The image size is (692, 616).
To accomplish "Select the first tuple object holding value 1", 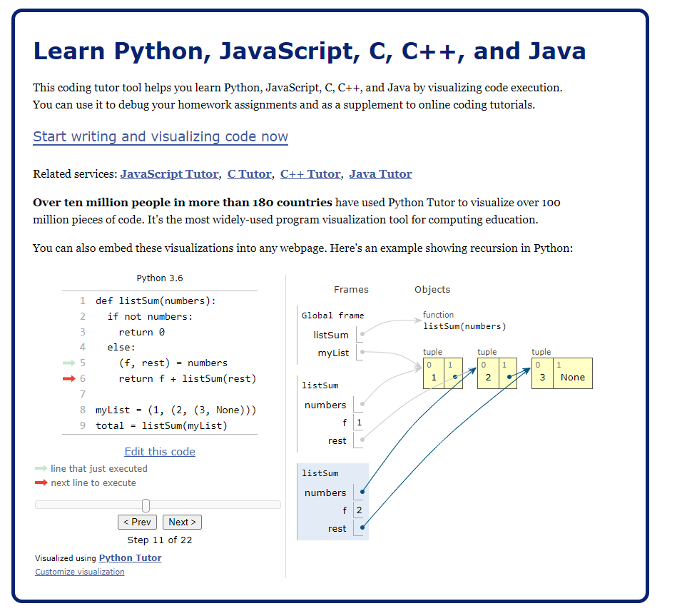I will coord(442,373).
